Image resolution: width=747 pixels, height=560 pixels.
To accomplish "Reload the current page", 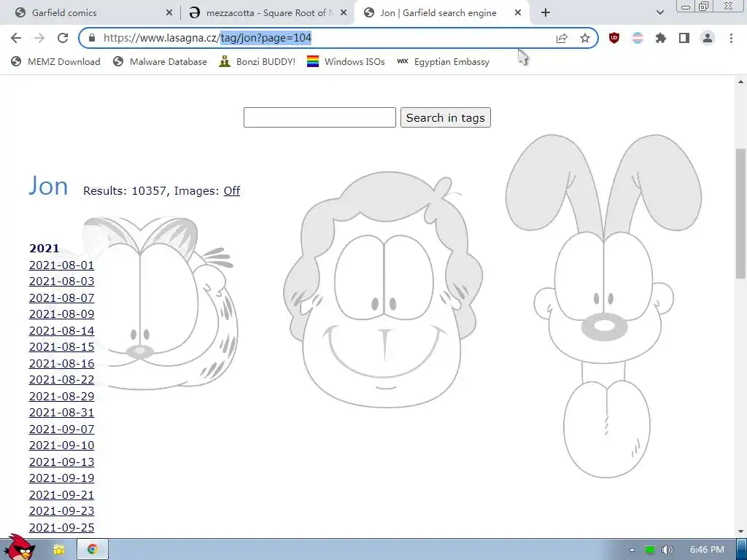I will [x=63, y=38].
